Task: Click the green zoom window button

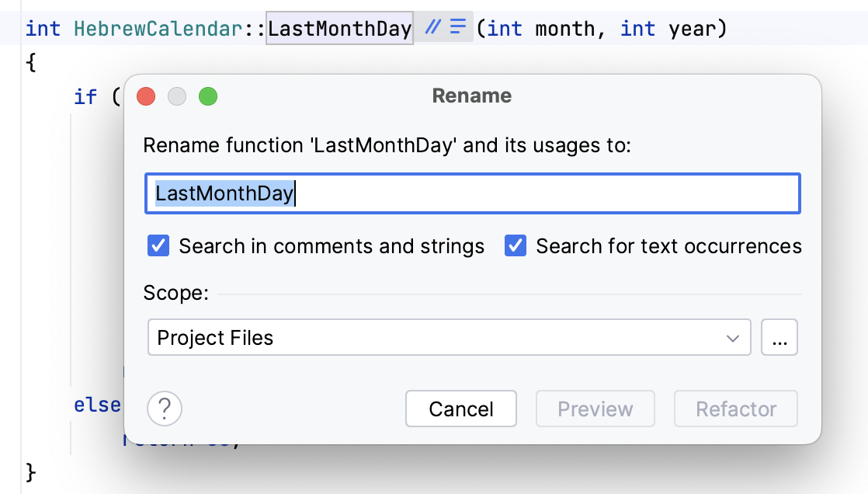Action: tap(208, 96)
